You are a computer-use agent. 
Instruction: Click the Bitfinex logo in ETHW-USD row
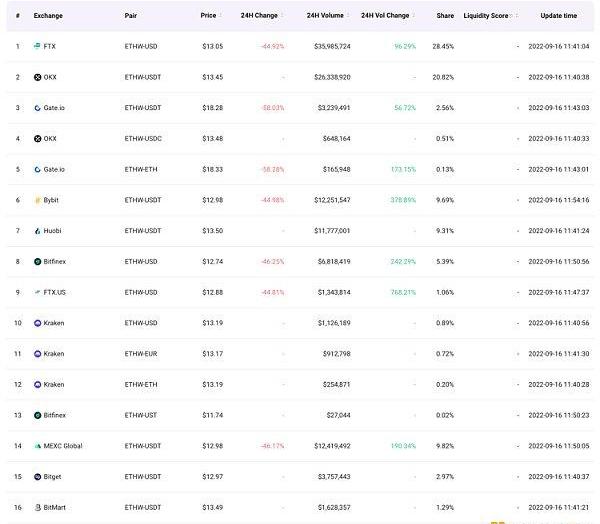point(37,262)
